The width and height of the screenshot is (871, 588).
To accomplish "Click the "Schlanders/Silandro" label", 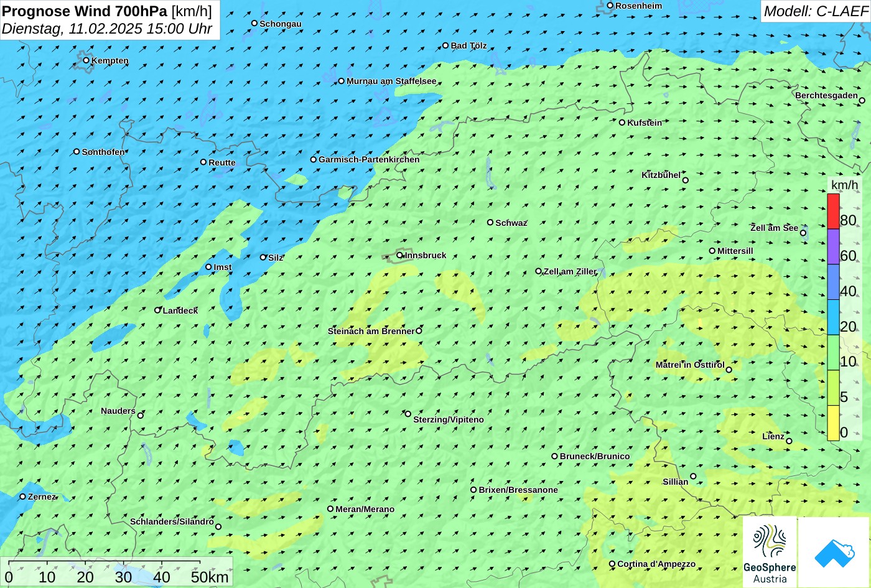I will (172, 522).
